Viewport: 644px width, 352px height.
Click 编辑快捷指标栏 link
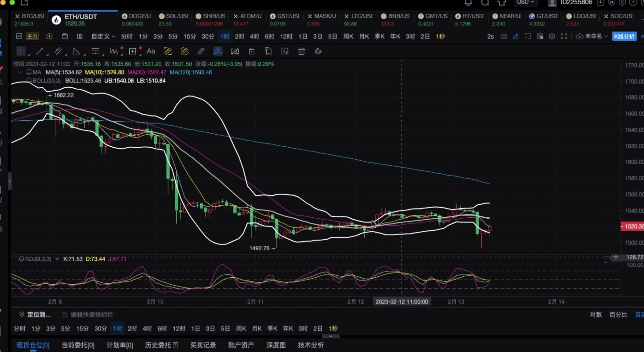(x=92, y=315)
